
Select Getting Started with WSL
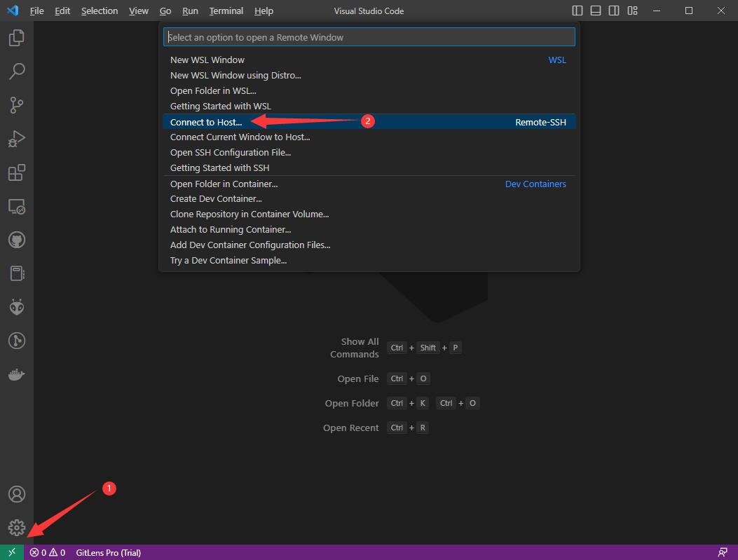(x=369, y=107)
